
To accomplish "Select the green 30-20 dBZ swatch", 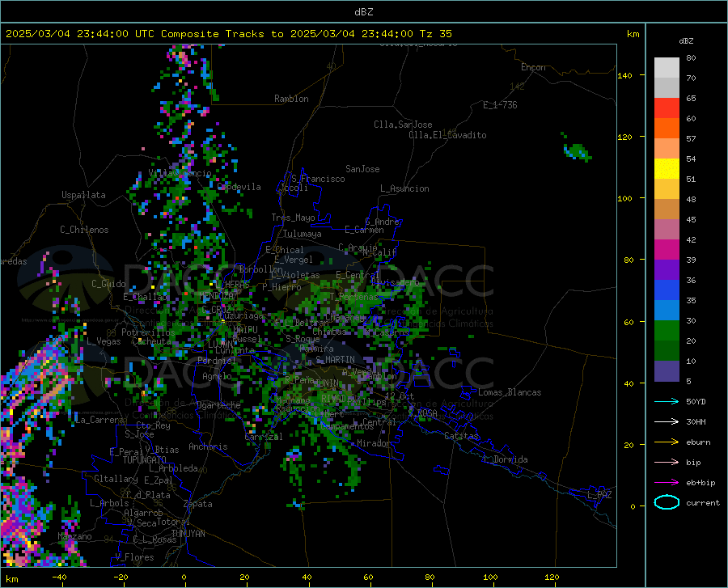I will tap(667, 331).
